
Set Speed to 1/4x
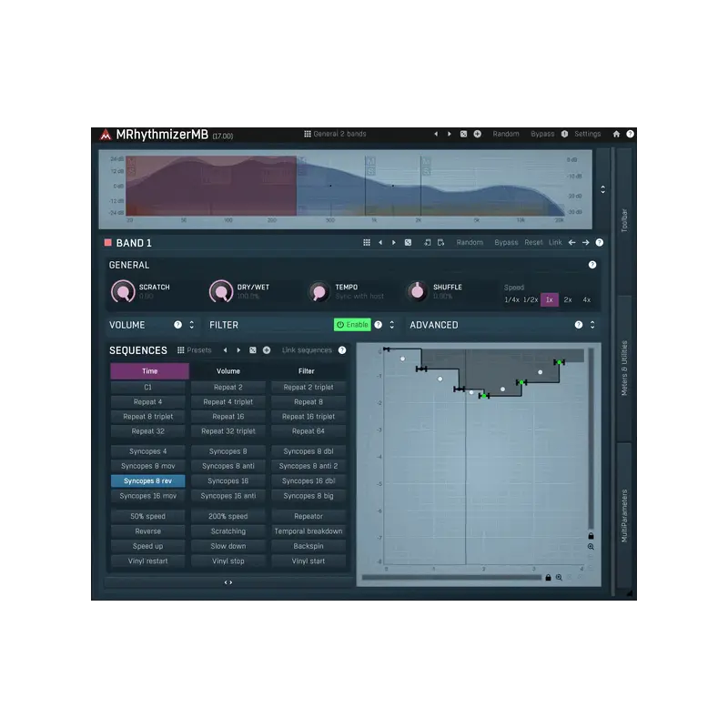(511, 300)
